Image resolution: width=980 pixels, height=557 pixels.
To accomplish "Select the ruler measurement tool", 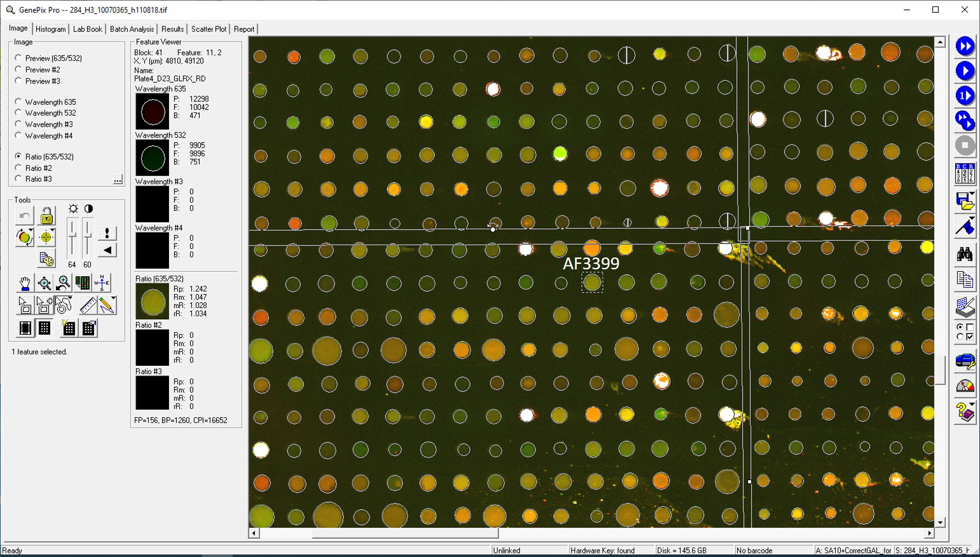I will (x=88, y=305).
